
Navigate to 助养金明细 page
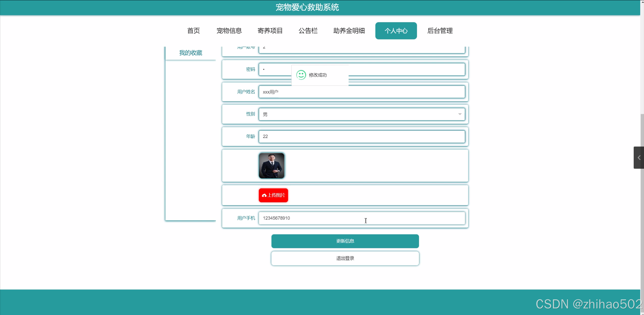tap(349, 31)
